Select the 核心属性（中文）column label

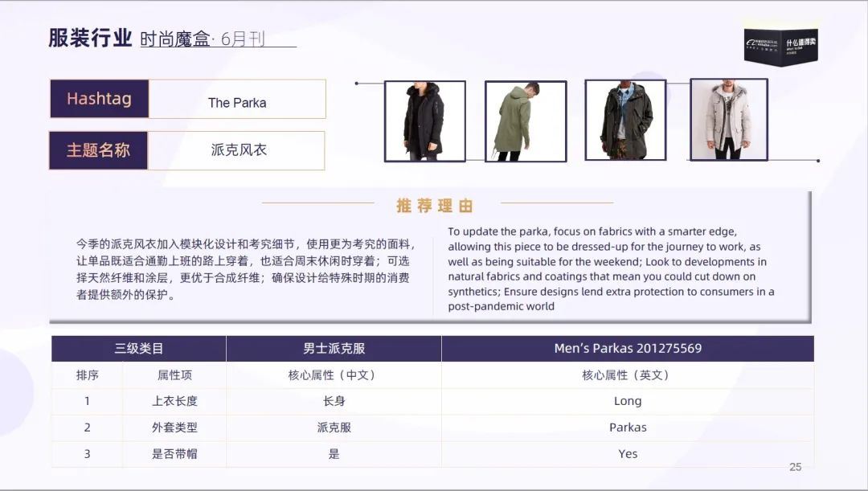(334, 375)
